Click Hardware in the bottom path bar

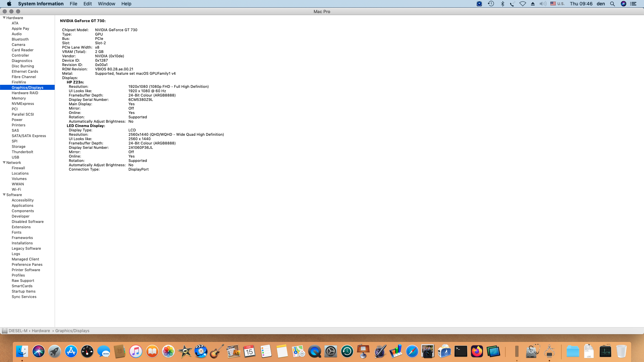coord(41,331)
